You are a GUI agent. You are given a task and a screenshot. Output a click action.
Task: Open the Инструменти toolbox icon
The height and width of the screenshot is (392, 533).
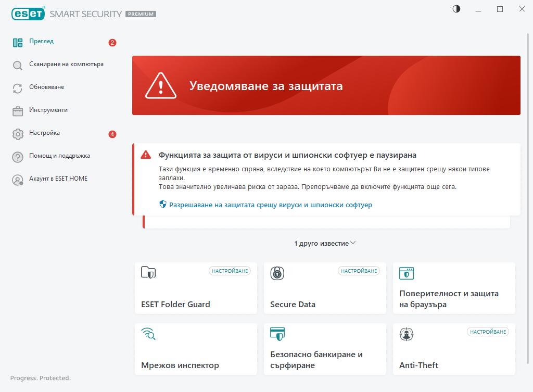tap(17, 110)
